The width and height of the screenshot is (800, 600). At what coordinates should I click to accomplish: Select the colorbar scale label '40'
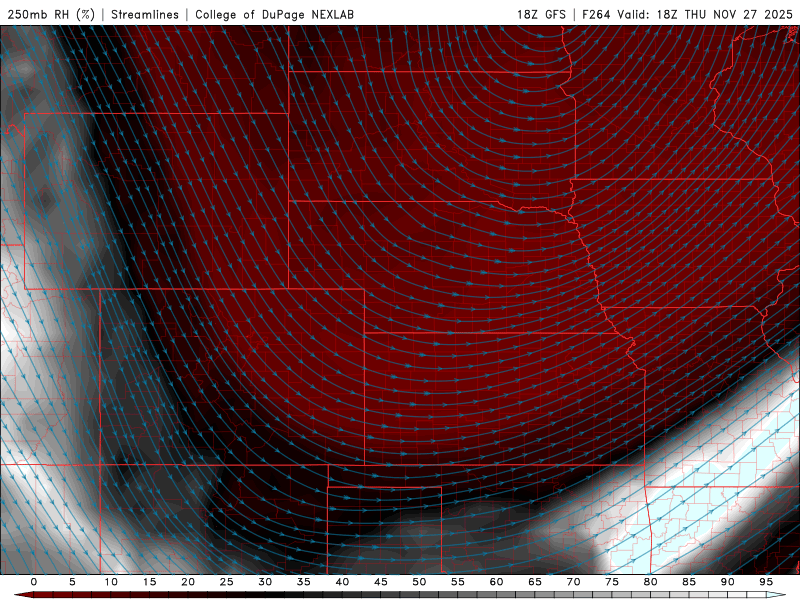point(342,582)
